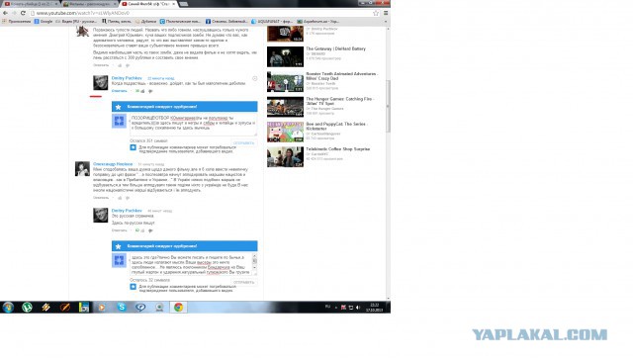Open Telekinetic Coffee Shop Surprise title link
This screenshot has height=364, width=633.
tap(338, 149)
